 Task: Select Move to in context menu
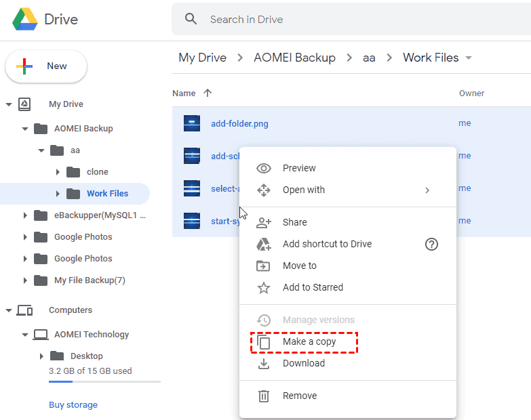(x=348, y=266)
